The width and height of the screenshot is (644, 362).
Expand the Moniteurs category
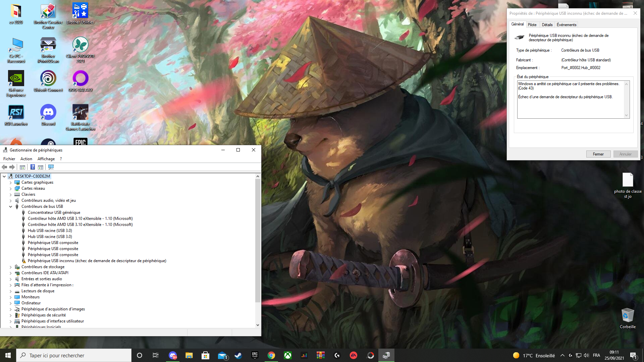click(10, 297)
